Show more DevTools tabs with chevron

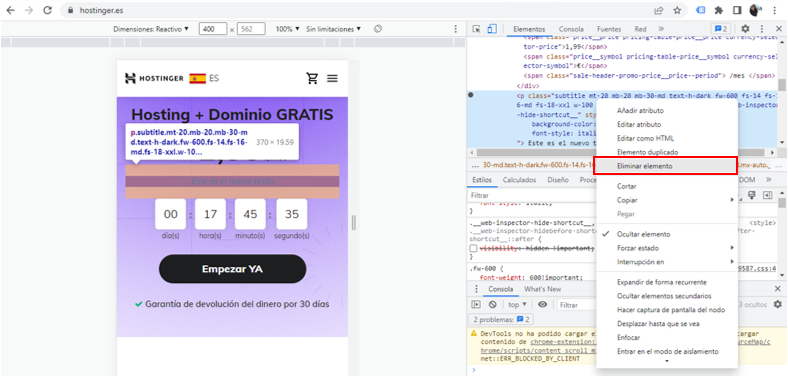pyautogui.click(x=661, y=29)
